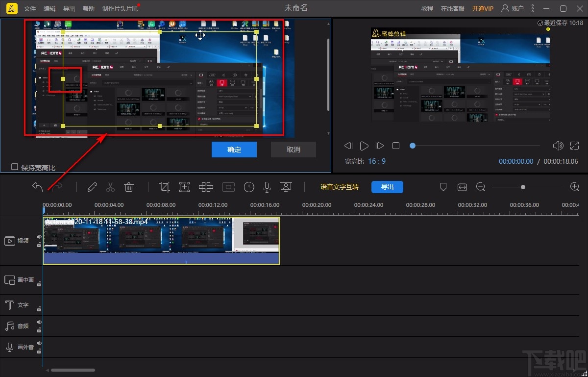Click the 音频 track music icon
Image resolution: width=588 pixels, height=377 pixels.
10,326
